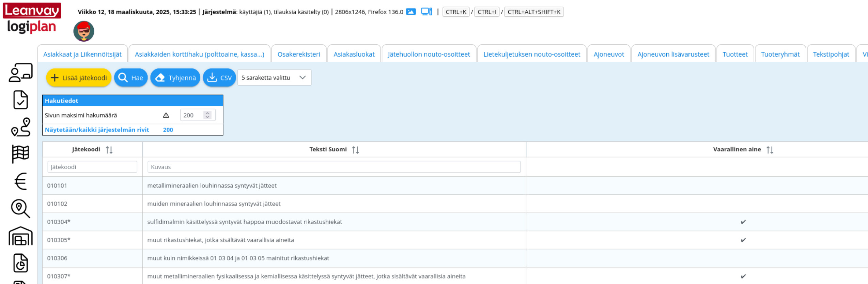Switch to Ajoneuvot tab
The width and height of the screenshot is (868, 284).
(x=609, y=54)
